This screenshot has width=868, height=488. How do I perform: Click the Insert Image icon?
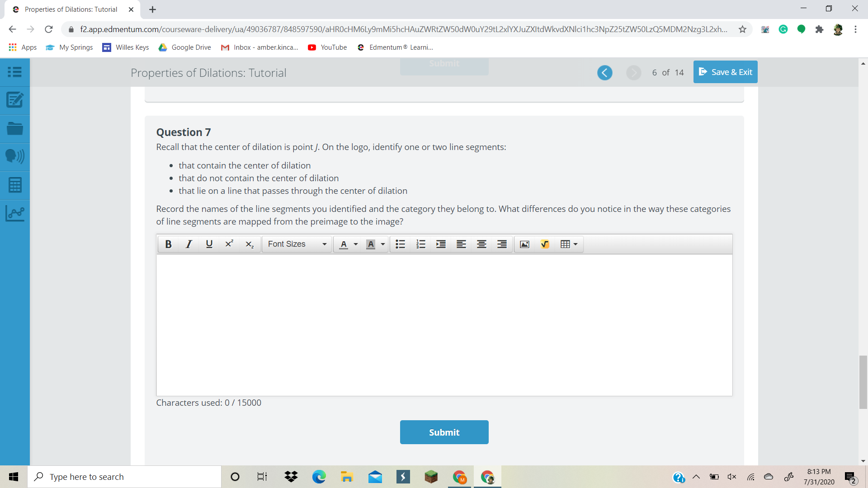pyautogui.click(x=524, y=244)
